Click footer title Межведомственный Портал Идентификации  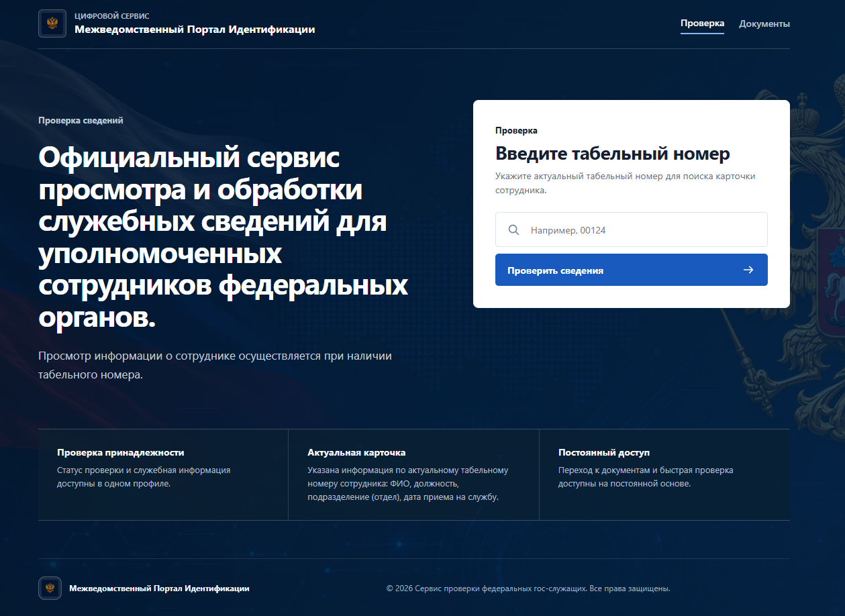tap(159, 588)
